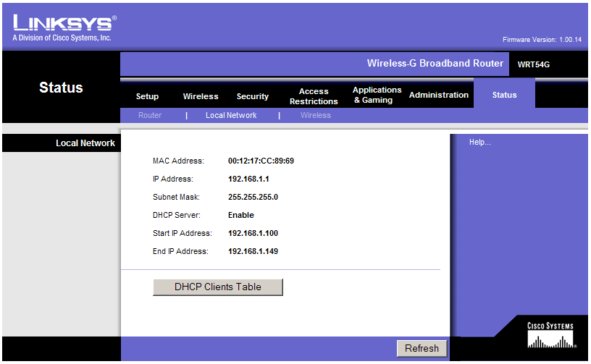Click DHCP Server value Enable

pos(241,215)
